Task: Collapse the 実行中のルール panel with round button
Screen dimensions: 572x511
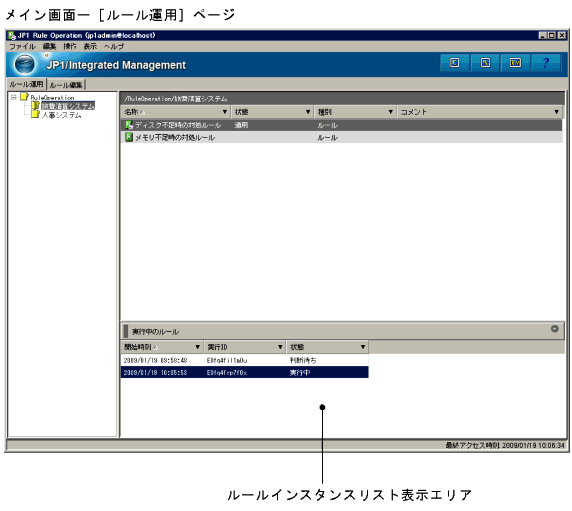Action: (554, 329)
